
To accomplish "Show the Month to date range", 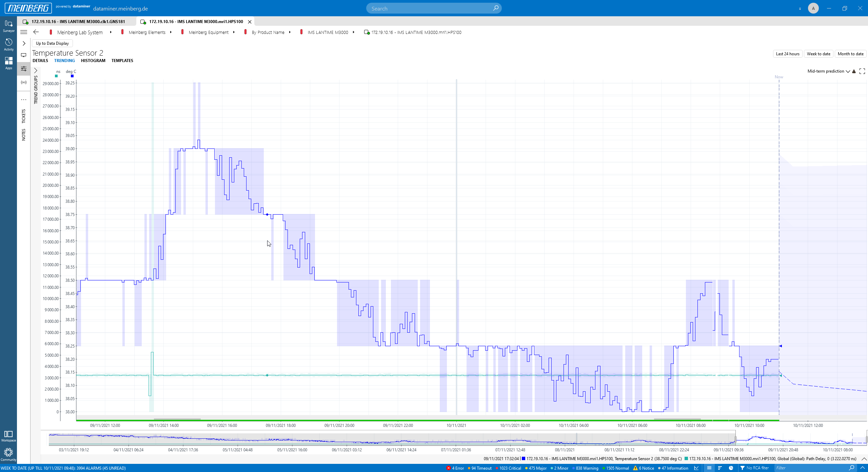I will pos(850,54).
